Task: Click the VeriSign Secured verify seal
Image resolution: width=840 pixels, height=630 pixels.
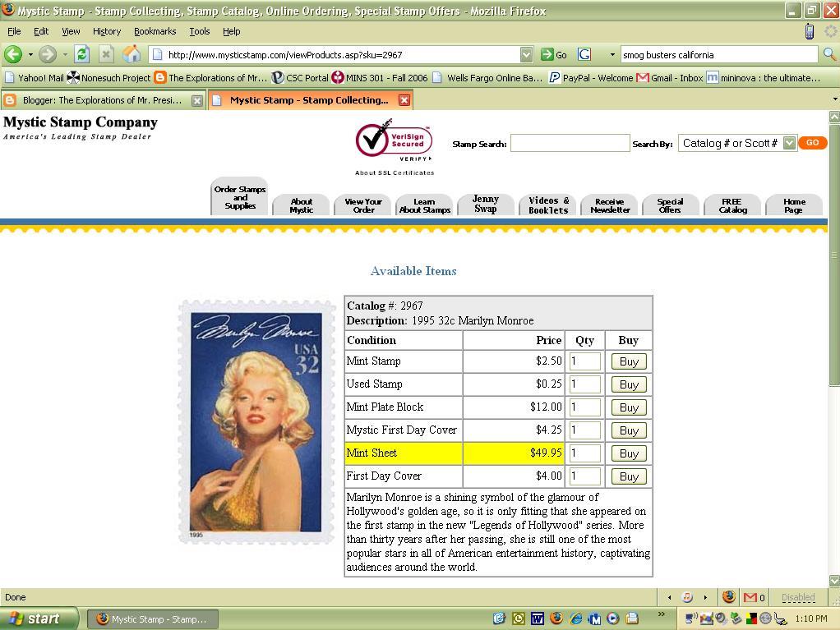Action: (x=394, y=140)
